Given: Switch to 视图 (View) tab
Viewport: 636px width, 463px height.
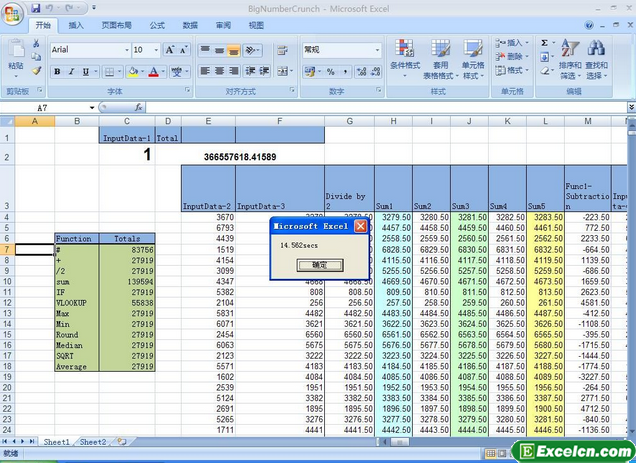Looking at the screenshot, I should click(256, 25).
